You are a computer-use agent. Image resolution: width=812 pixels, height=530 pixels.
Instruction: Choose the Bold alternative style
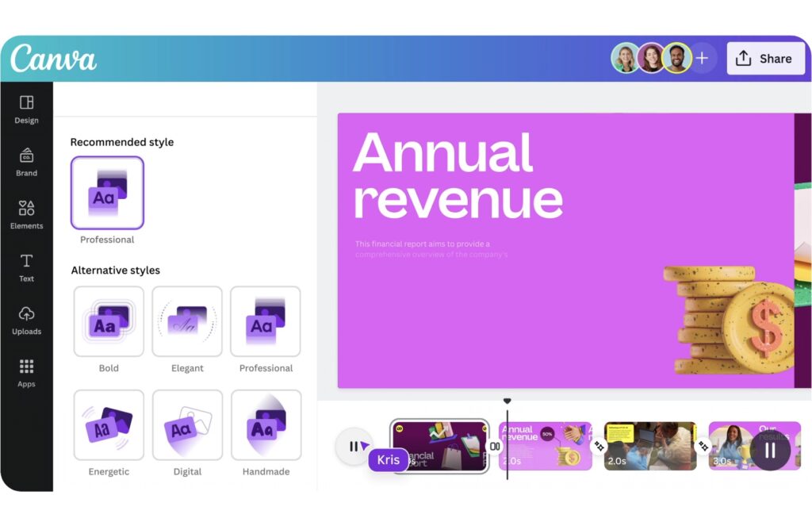pyautogui.click(x=109, y=321)
